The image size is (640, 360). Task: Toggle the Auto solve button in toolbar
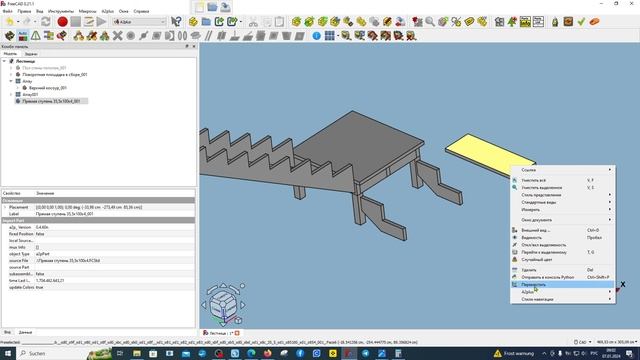coord(23,36)
